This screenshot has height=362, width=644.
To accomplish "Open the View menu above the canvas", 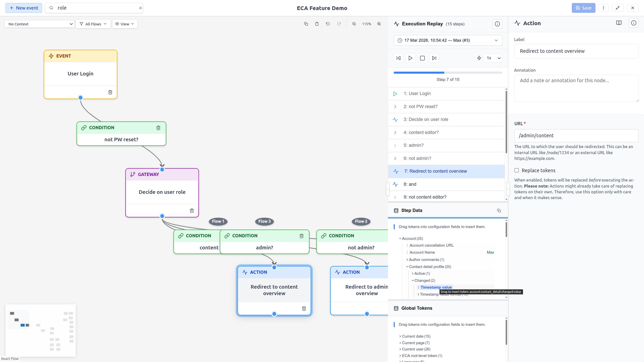I will (125, 24).
